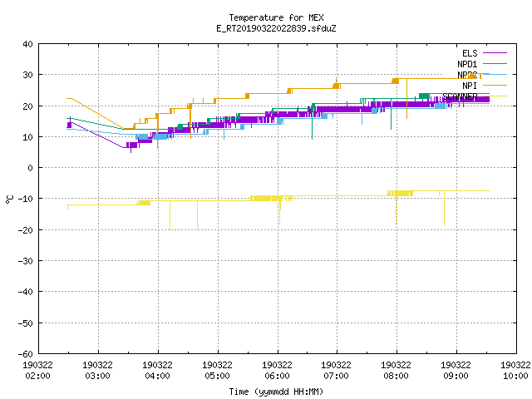Click the y-axis tick label -50
The width and height of the screenshot is (532, 399).
pos(26,323)
